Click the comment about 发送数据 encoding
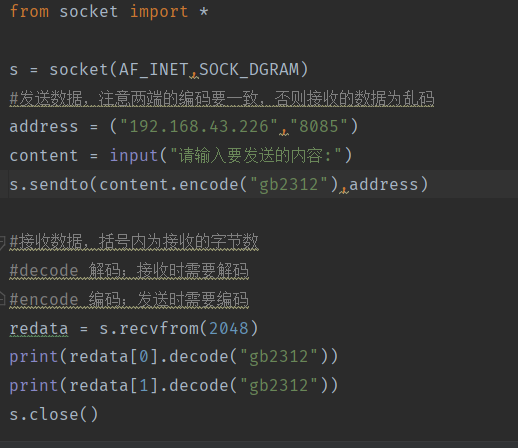Screen dimensions: 518x448 (x=222, y=98)
